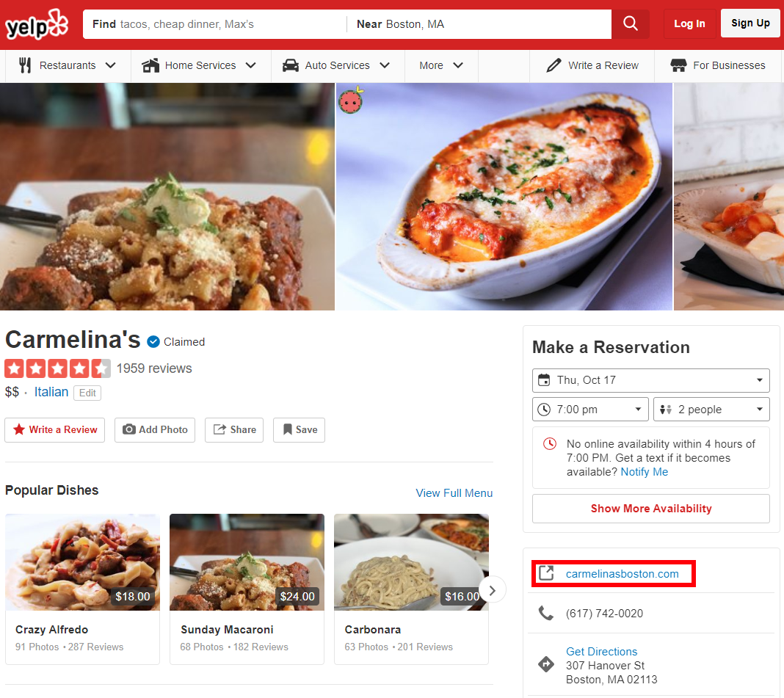Click the Auto Services car icon

click(x=291, y=65)
